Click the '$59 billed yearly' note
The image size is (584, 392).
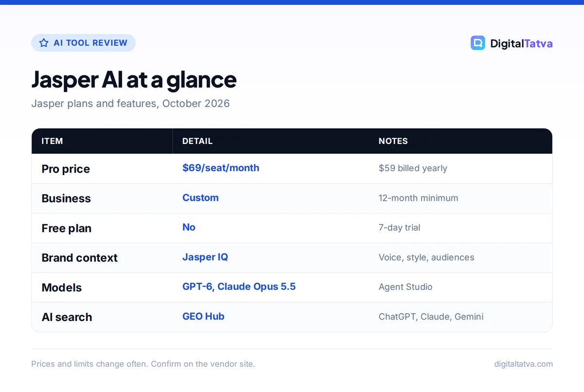(413, 168)
